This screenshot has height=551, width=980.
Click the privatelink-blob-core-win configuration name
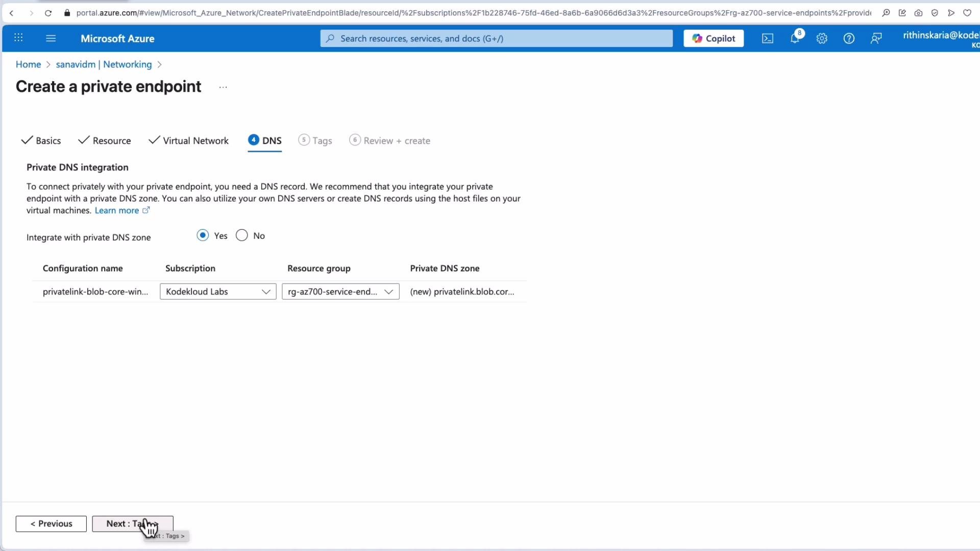(x=95, y=291)
